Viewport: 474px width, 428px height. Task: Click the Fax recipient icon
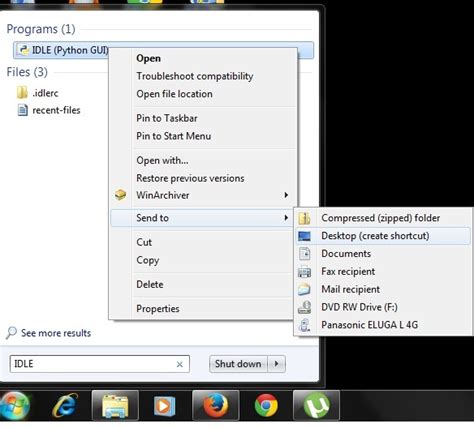(x=304, y=272)
